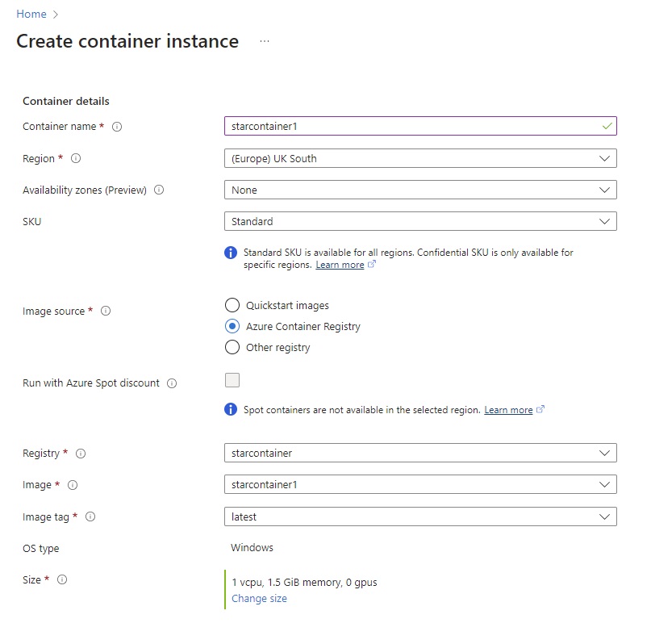Show the info tooltip for Image
This screenshot has width=651, height=644.
(73, 485)
